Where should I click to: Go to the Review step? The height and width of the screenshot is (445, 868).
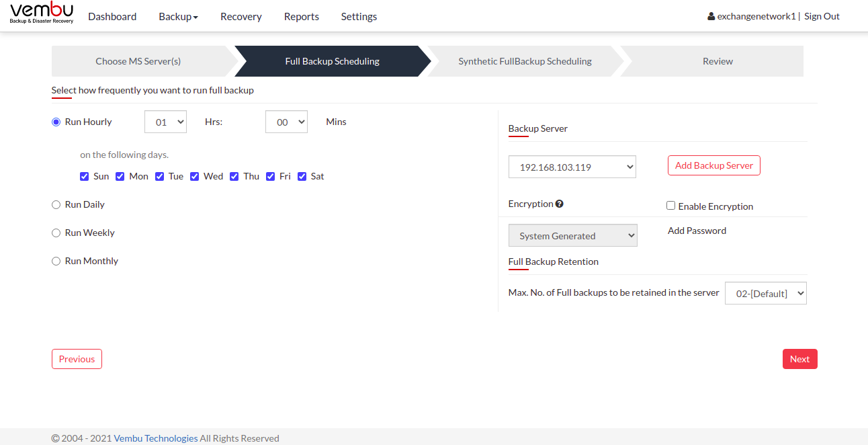pyautogui.click(x=718, y=61)
